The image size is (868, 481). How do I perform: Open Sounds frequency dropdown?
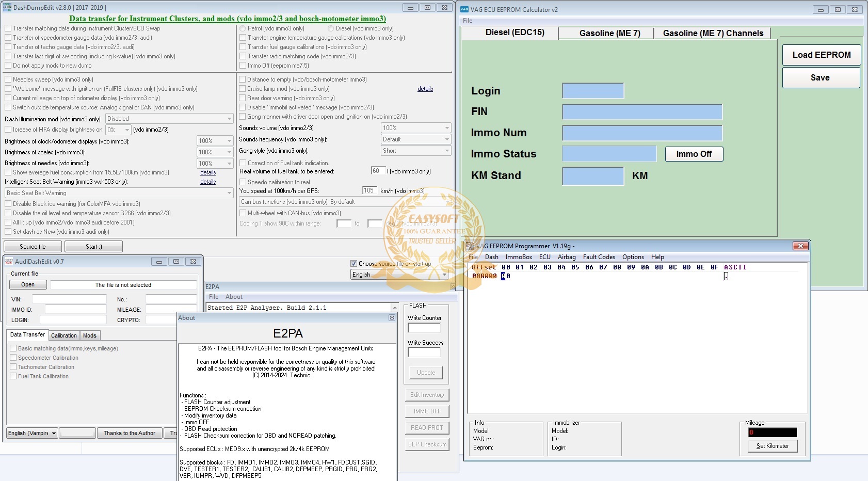click(x=416, y=139)
